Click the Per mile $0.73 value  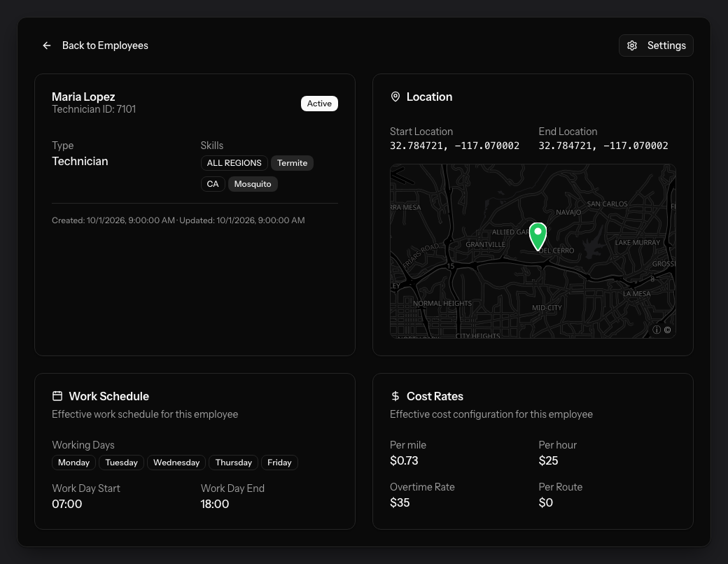click(x=404, y=460)
